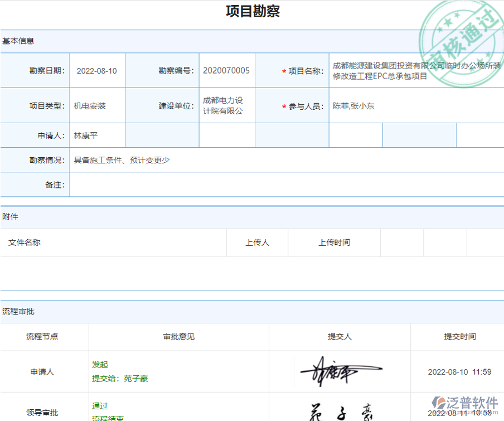504x421 pixels.
Task: Click the red asterisk beside 项目名称
Action: tap(283, 70)
